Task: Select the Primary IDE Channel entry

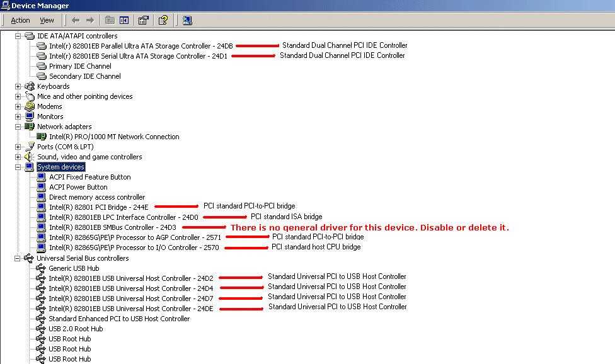Action: (x=80, y=66)
